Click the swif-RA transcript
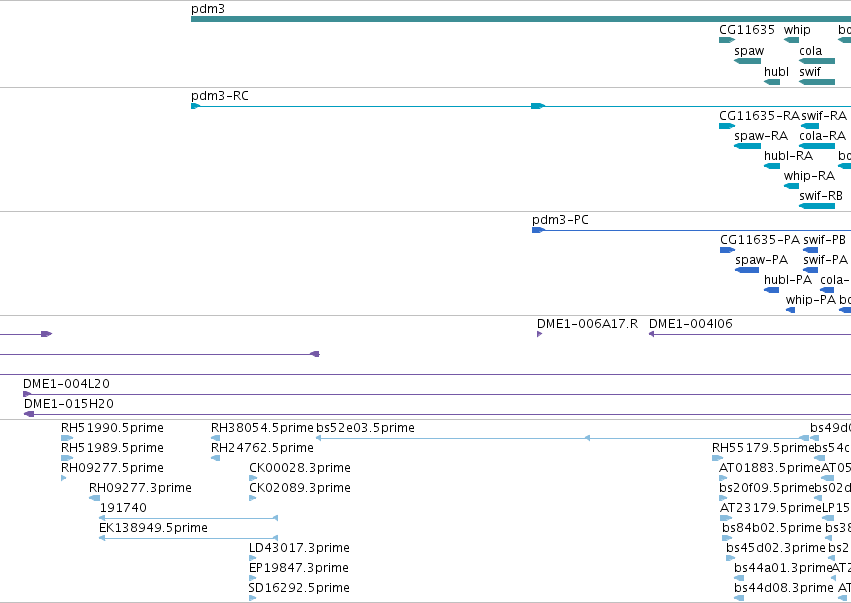This screenshot has width=851, height=603. [810, 126]
